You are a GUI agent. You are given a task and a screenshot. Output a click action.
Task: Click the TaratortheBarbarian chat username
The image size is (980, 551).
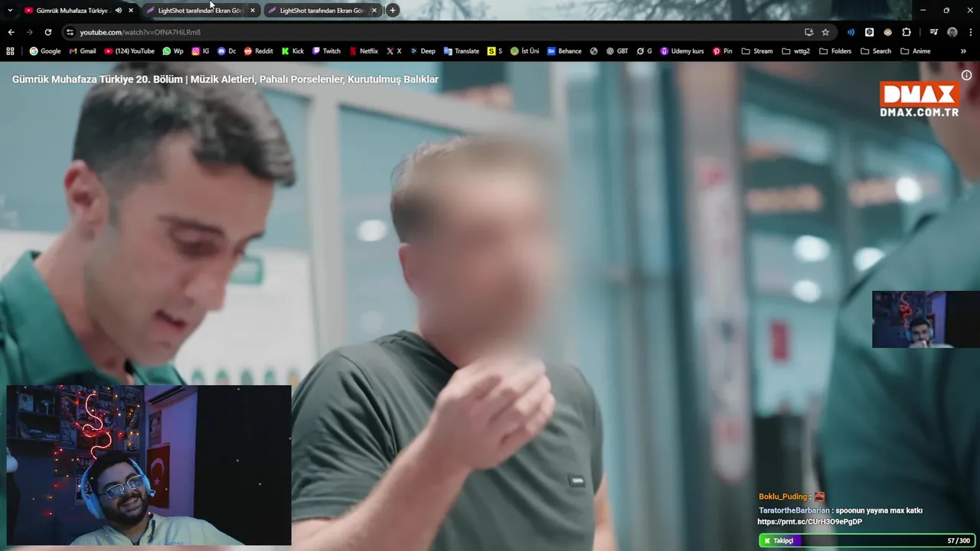tap(794, 510)
